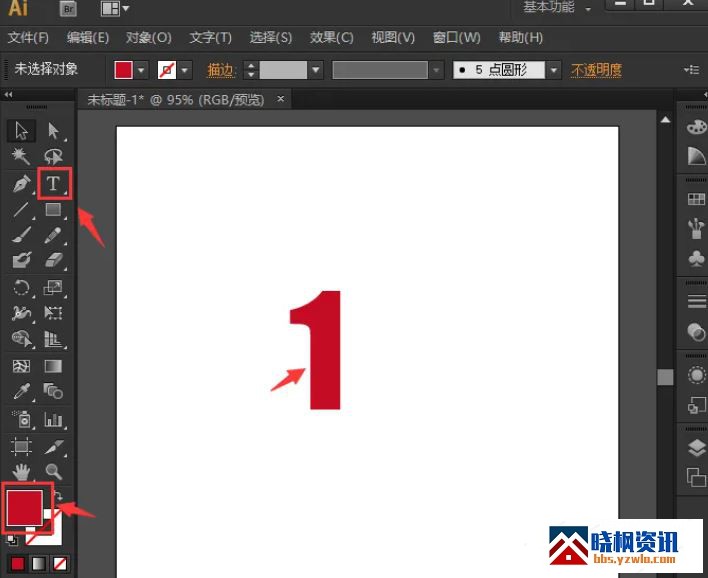Open the 基本功能 workspace dropdown
708x578 pixels.
(557, 8)
